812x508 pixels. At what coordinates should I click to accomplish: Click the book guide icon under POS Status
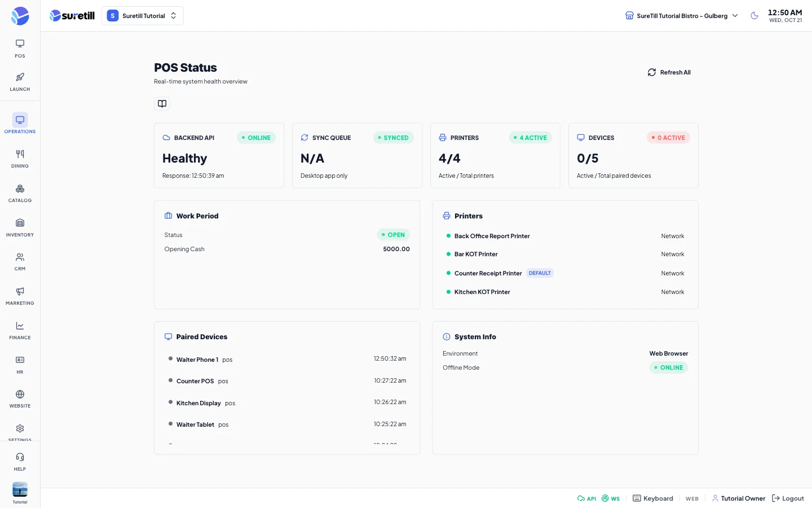(x=162, y=104)
